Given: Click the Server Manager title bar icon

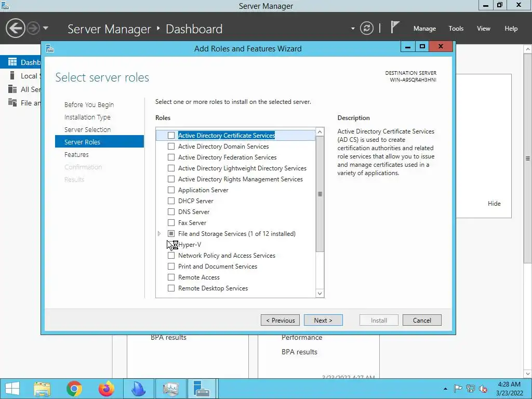Looking at the screenshot, I should pyautogui.click(x=5, y=5).
